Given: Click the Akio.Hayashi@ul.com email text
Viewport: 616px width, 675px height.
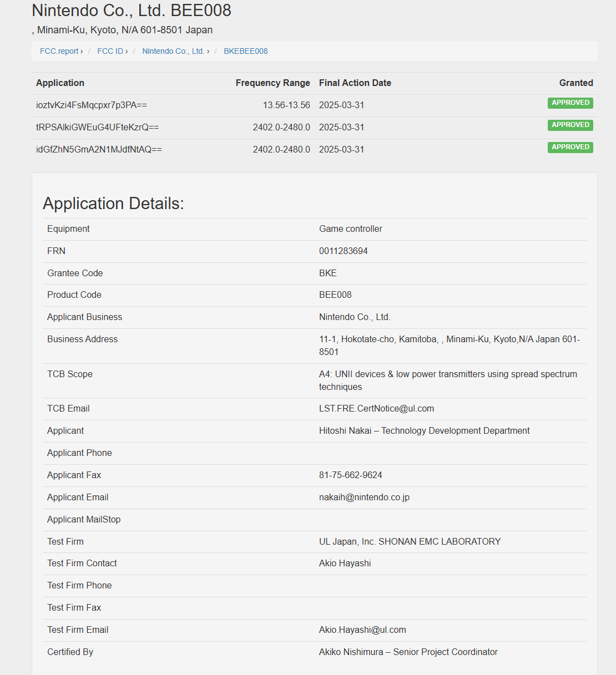Looking at the screenshot, I should [x=362, y=630].
